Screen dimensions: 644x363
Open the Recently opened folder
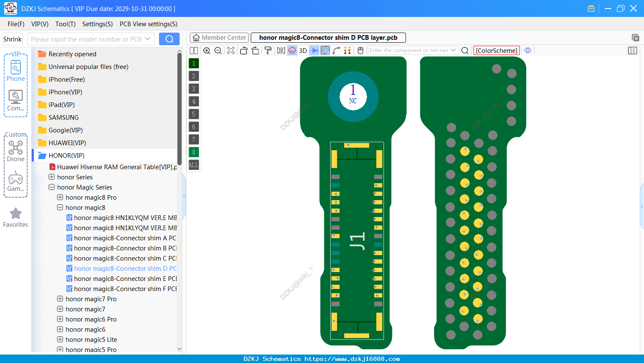[x=68, y=54]
